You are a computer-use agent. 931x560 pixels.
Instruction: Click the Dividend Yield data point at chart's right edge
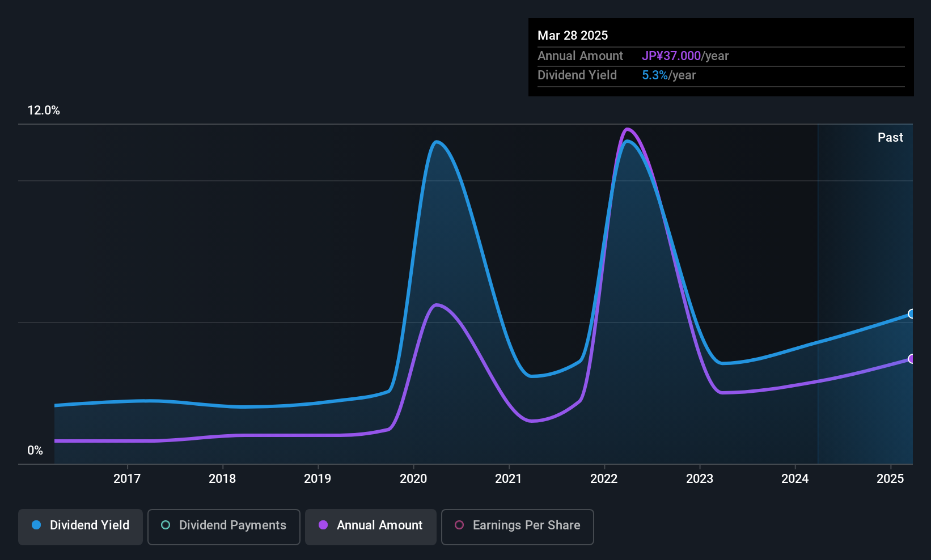pos(912,314)
